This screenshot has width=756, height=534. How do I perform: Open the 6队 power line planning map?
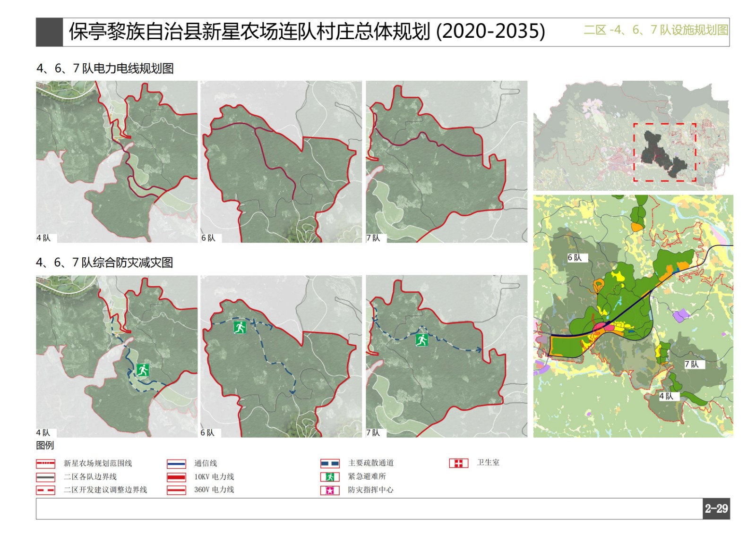point(281,161)
